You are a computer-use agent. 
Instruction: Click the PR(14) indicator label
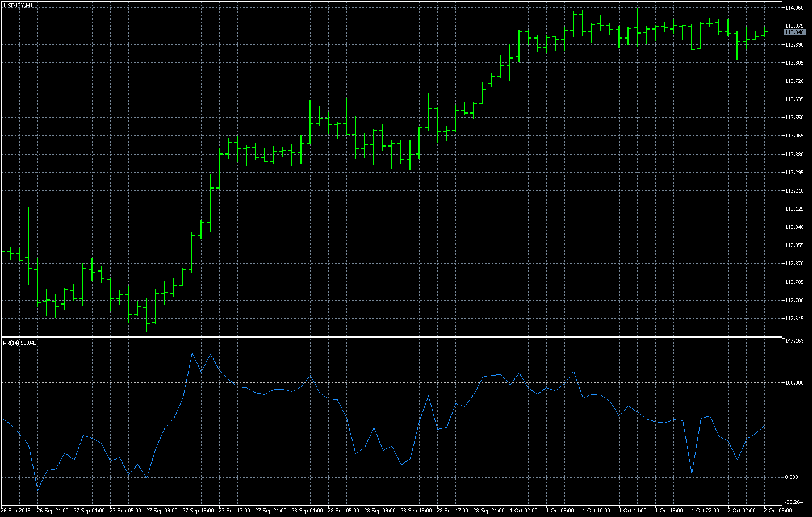(20, 343)
